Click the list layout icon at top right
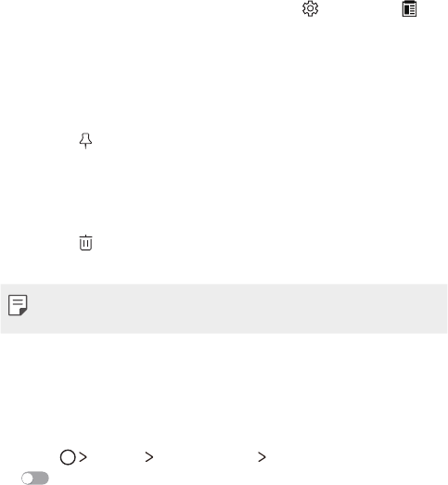 [409, 8]
